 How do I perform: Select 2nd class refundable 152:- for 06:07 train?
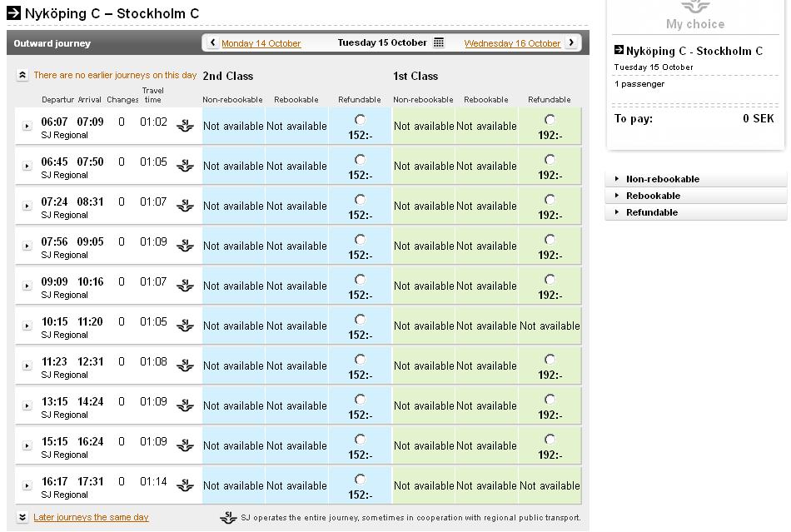pyautogui.click(x=361, y=120)
